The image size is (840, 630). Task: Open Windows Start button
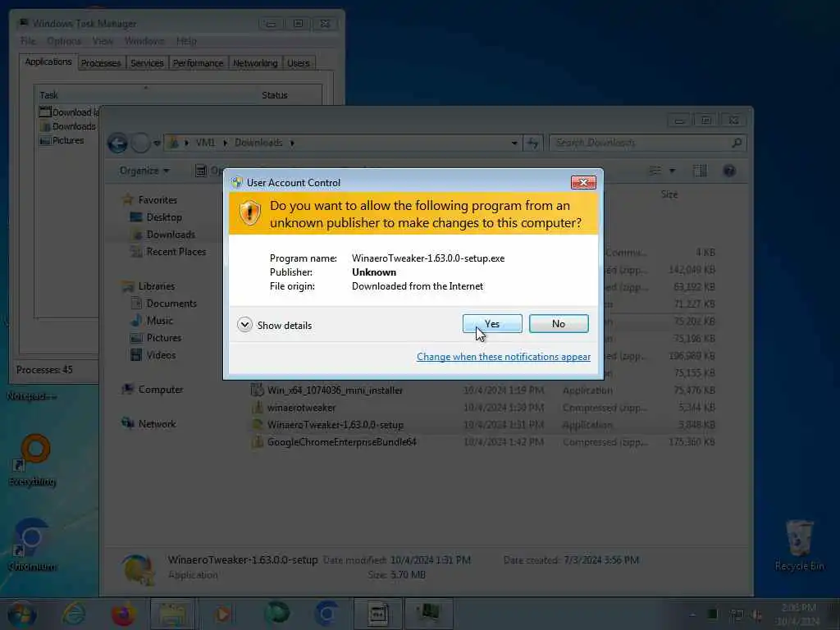tap(22, 614)
